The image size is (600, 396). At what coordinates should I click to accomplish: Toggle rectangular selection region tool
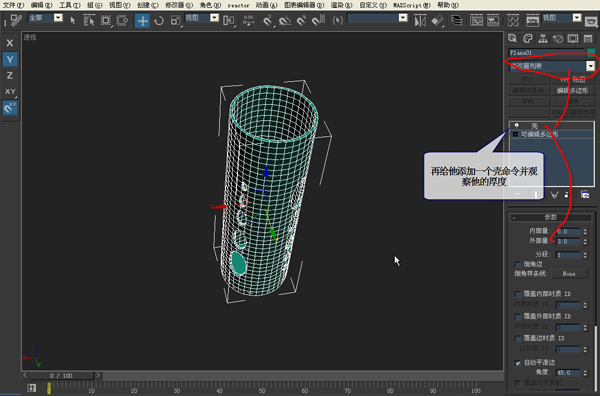(x=106, y=20)
